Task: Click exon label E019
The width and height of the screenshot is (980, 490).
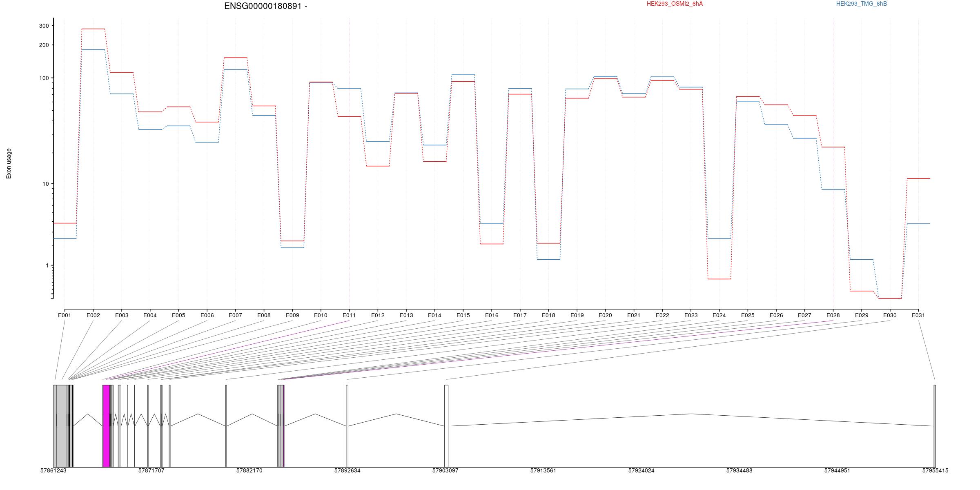Action: coord(577,315)
